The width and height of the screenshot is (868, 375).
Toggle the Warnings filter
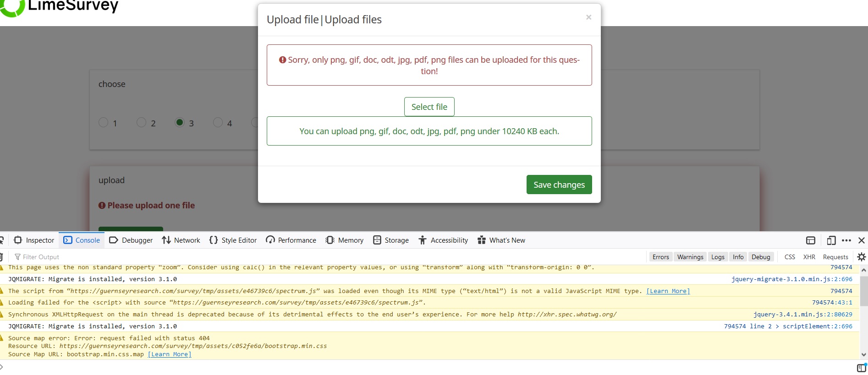[690, 257]
